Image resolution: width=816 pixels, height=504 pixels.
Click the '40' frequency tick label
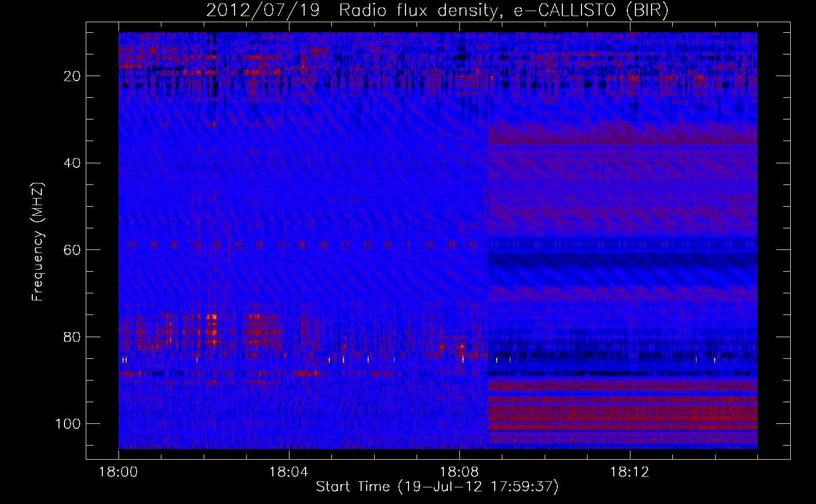point(71,163)
